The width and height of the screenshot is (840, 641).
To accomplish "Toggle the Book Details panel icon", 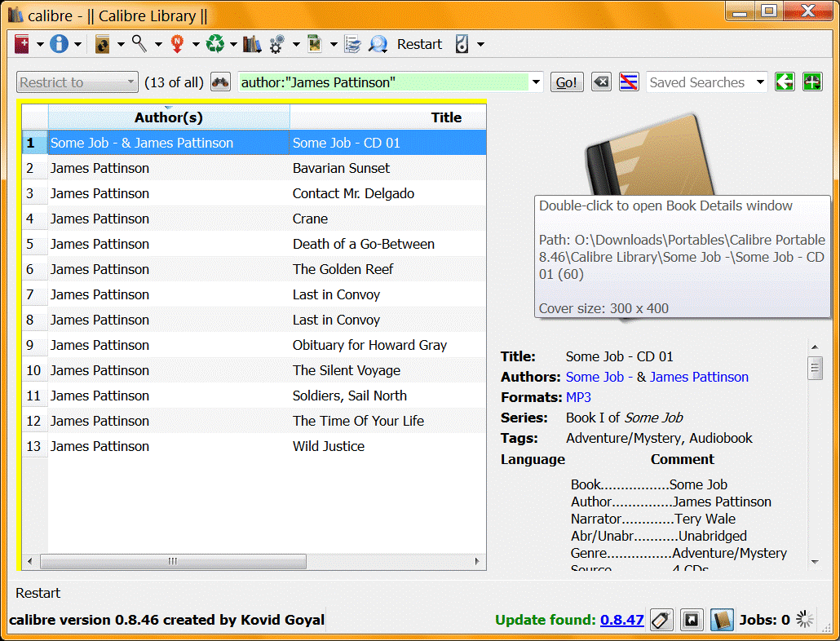I will pyautogui.click(x=722, y=620).
